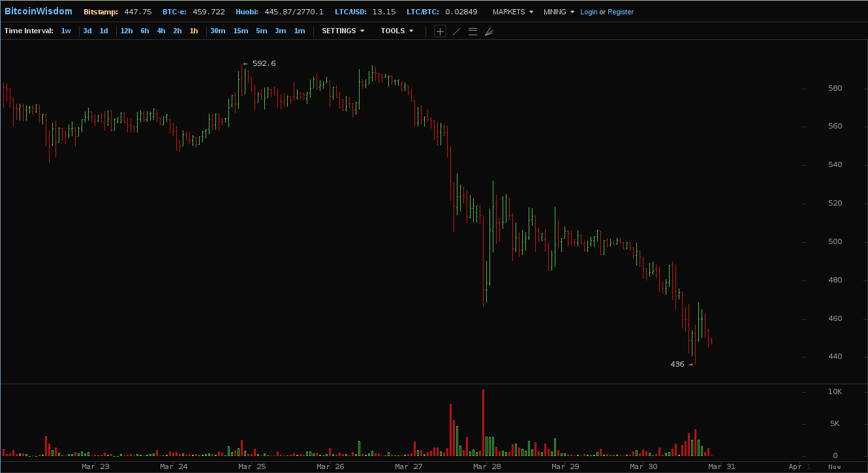This screenshot has height=473, width=868.
Task: Open the MARKETS dropdown menu
Action: click(x=513, y=12)
